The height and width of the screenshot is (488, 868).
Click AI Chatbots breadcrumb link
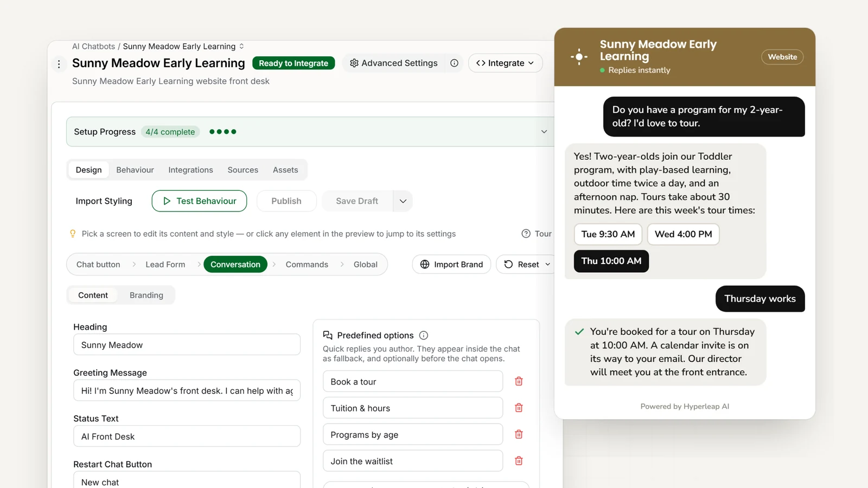click(93, 46)
